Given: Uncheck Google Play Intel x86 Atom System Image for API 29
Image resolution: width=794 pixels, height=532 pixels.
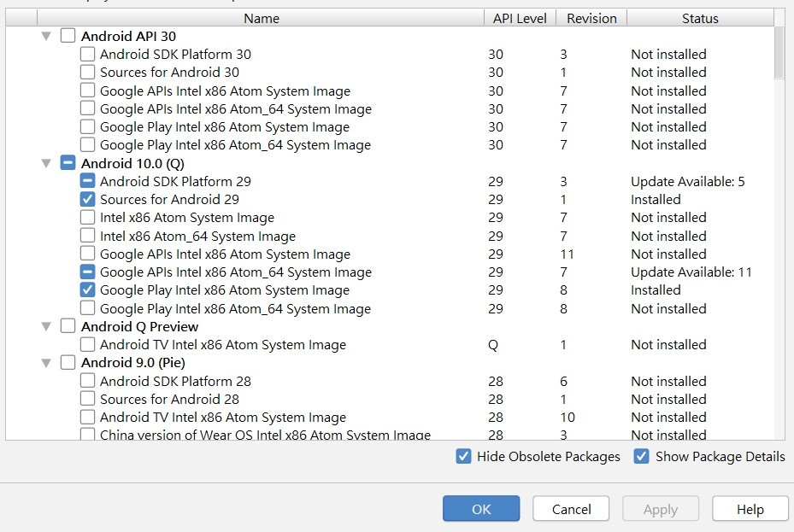Looking at the screenshot, I should (87, 290).
